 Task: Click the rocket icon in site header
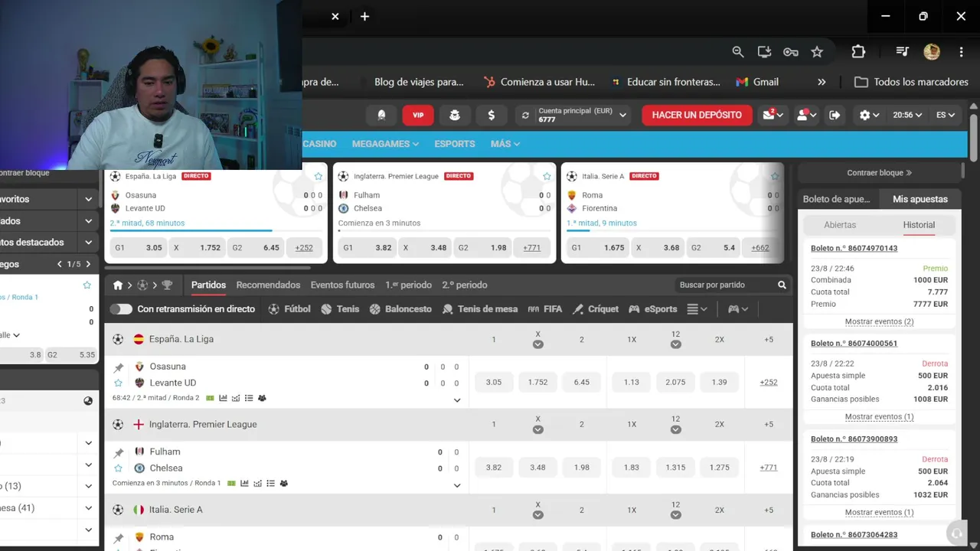381,115
